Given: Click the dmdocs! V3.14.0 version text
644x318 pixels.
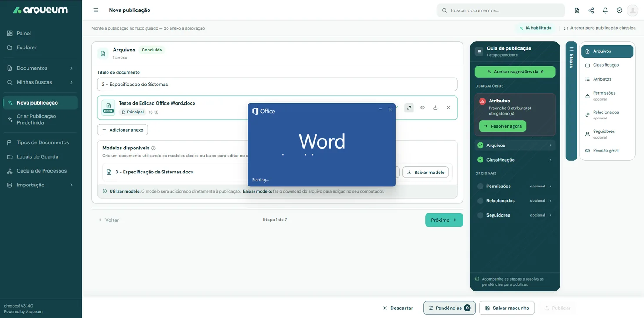Looking at the screenshot, I should tap(19, 306).
